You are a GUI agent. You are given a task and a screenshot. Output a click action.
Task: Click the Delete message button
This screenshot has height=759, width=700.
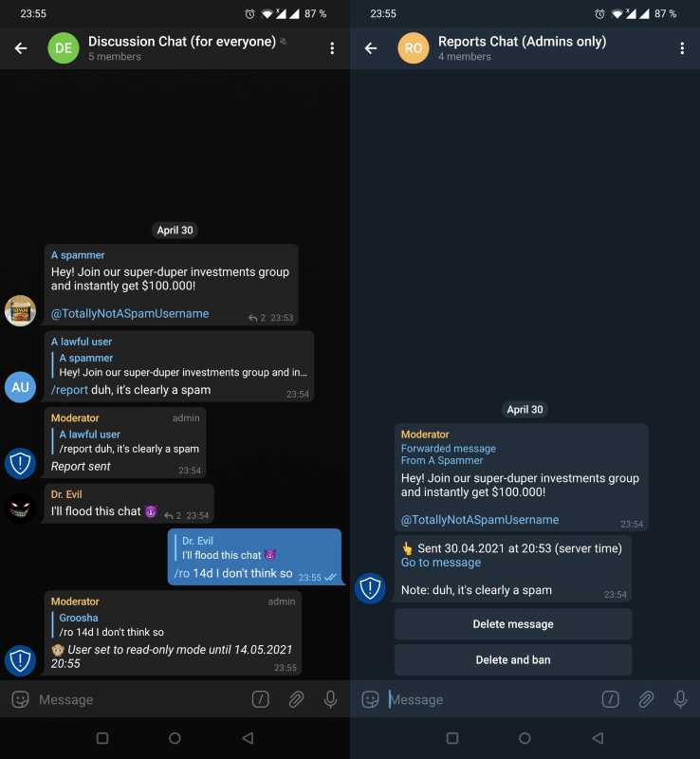point(513,624)
